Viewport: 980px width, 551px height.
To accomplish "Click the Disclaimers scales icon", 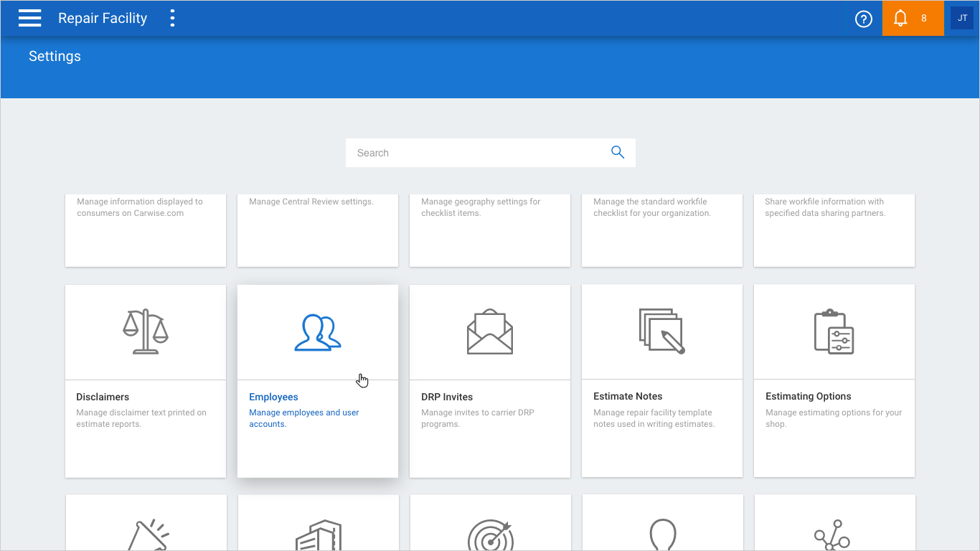I will 145,331.
